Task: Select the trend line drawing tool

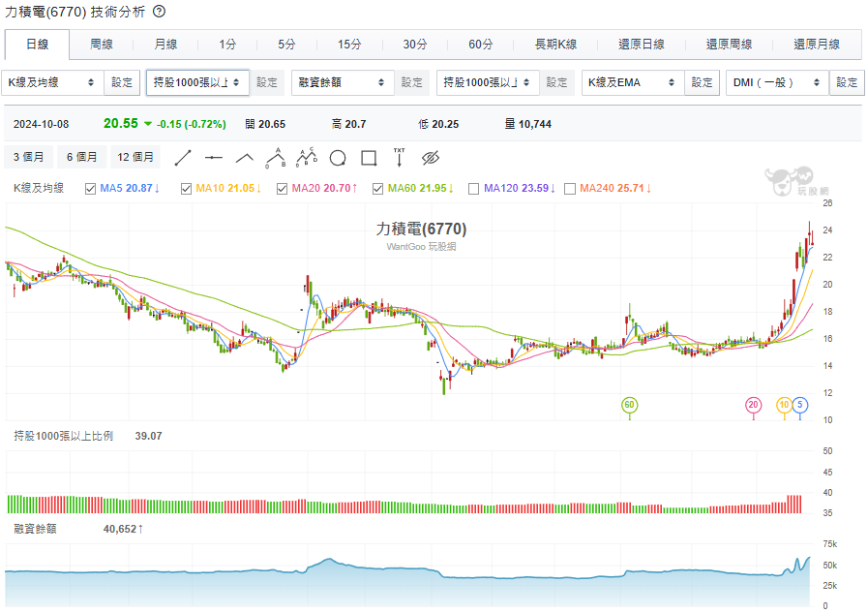Action: pos(182,157)
